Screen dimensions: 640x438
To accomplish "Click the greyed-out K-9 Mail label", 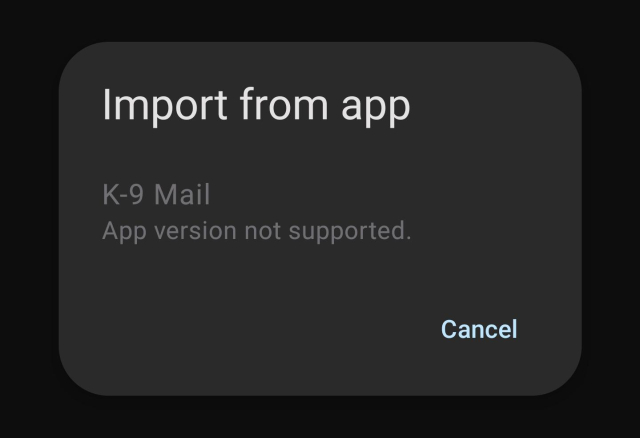I will click(x=156, y=194).
